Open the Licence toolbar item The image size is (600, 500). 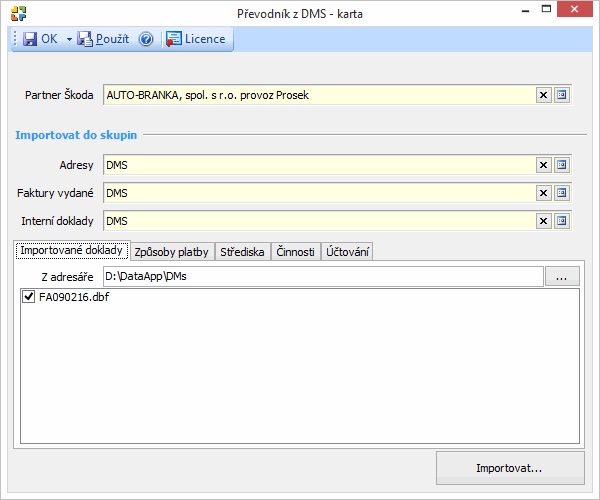click(196, 39)
